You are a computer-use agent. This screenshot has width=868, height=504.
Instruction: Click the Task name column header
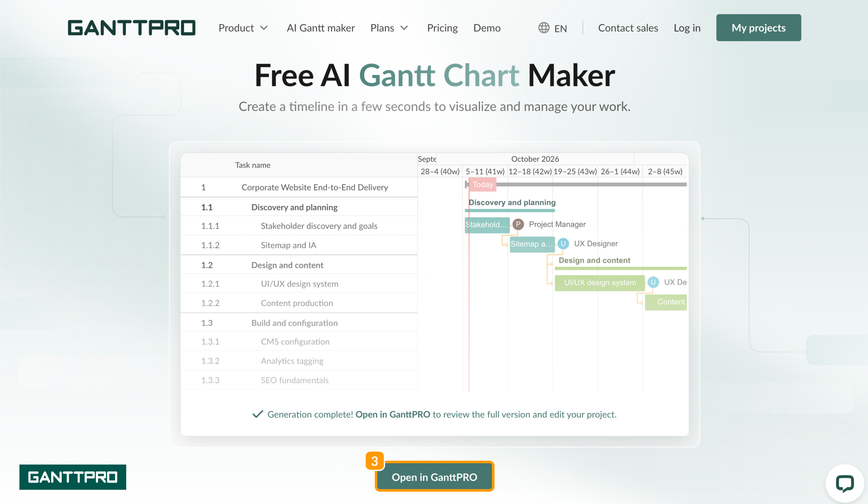(253, 165)
